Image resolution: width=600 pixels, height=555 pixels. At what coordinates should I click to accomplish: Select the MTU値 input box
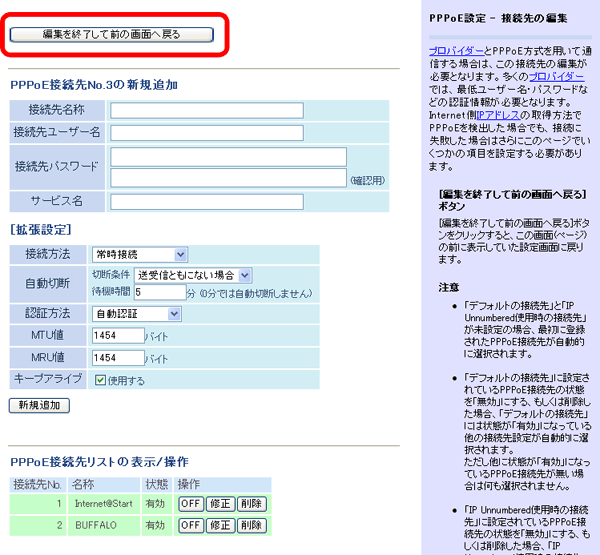(117, 337)
